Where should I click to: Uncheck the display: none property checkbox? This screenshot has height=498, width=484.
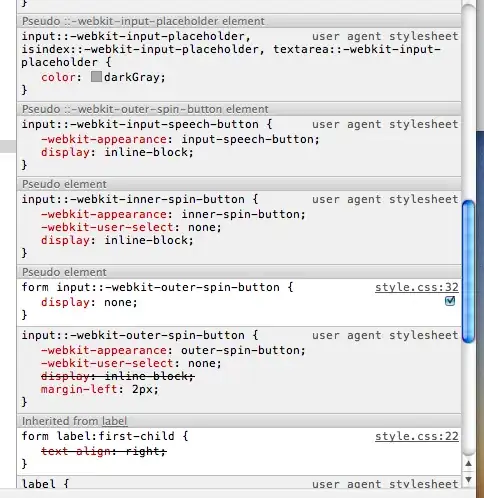[x=450, y=301]
